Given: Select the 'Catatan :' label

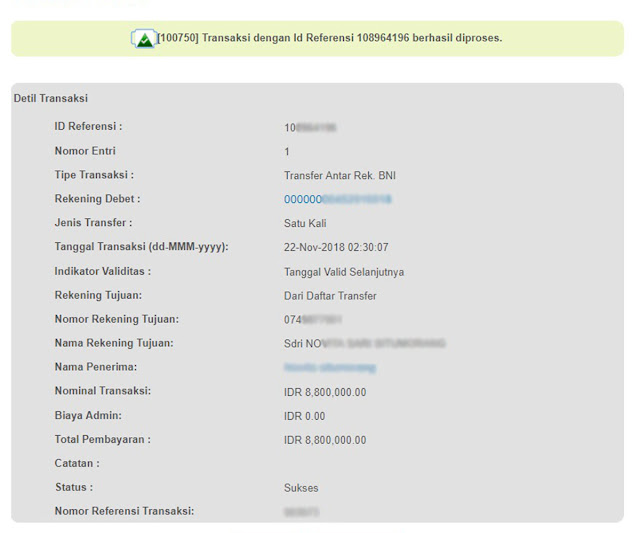Looking at the screenshot, I should (x=77, y=464).
